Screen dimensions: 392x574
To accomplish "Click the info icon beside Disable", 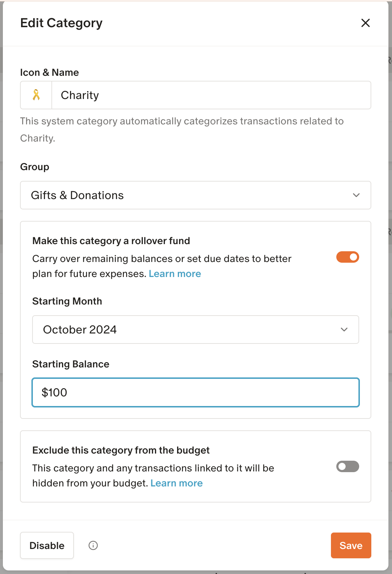I will point(93,545).
